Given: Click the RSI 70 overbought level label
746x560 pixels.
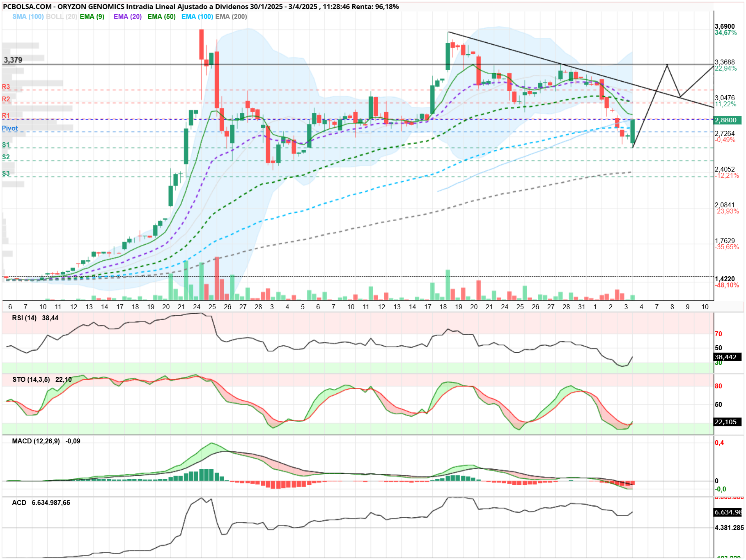Looking at the screenshot, I should tap(718, 334).
